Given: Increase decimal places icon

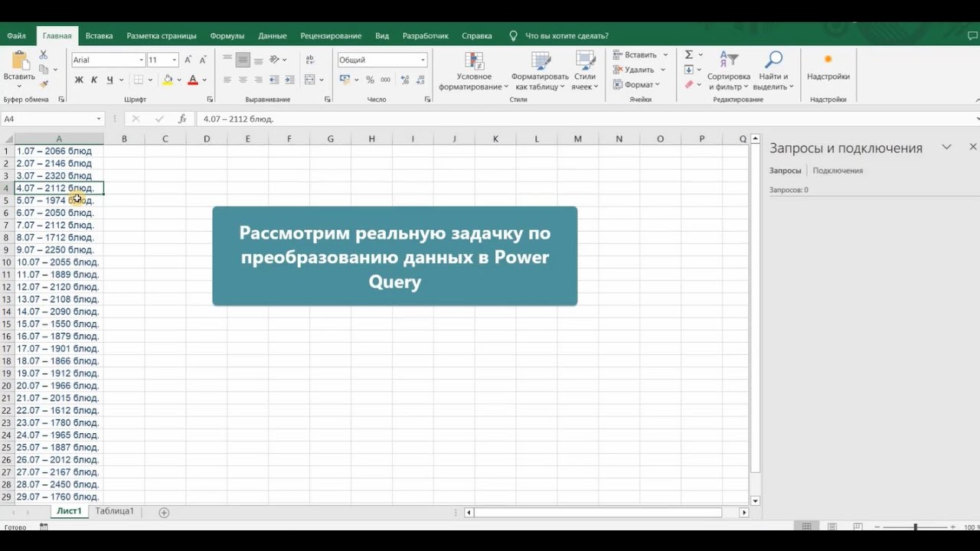Looking at the screenshot, I should pos(404,80).
